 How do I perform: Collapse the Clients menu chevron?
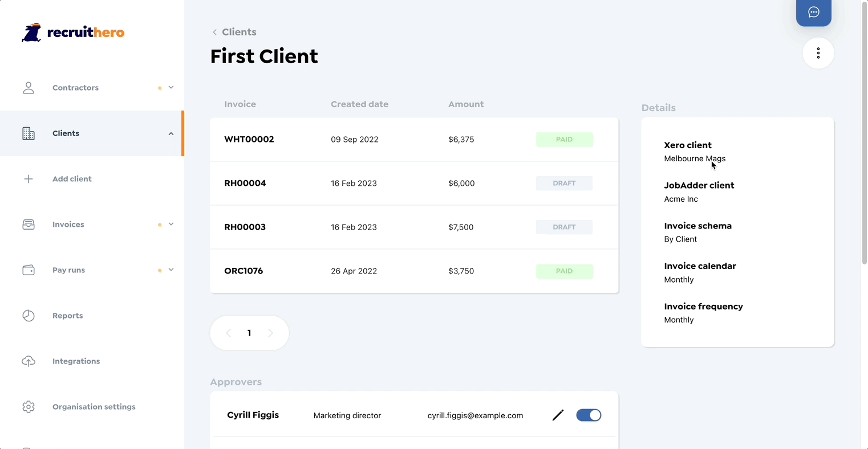[171, 133]
